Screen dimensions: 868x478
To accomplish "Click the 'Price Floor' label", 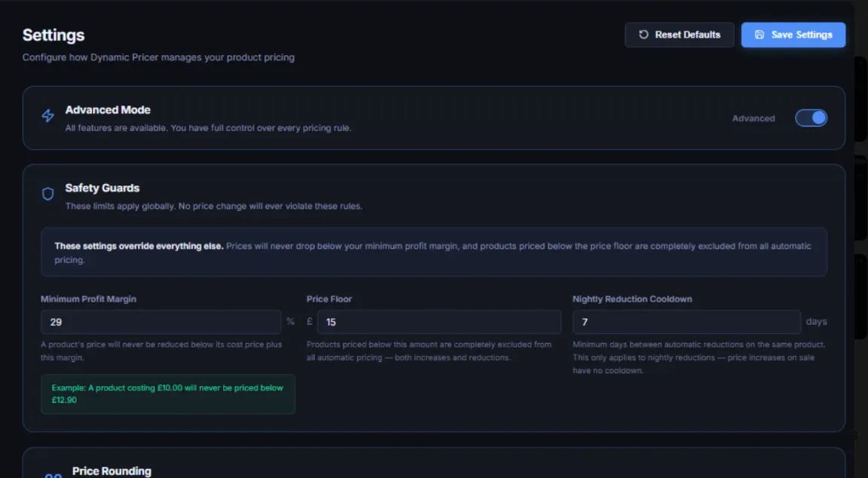I will click(x=329, y=299).
